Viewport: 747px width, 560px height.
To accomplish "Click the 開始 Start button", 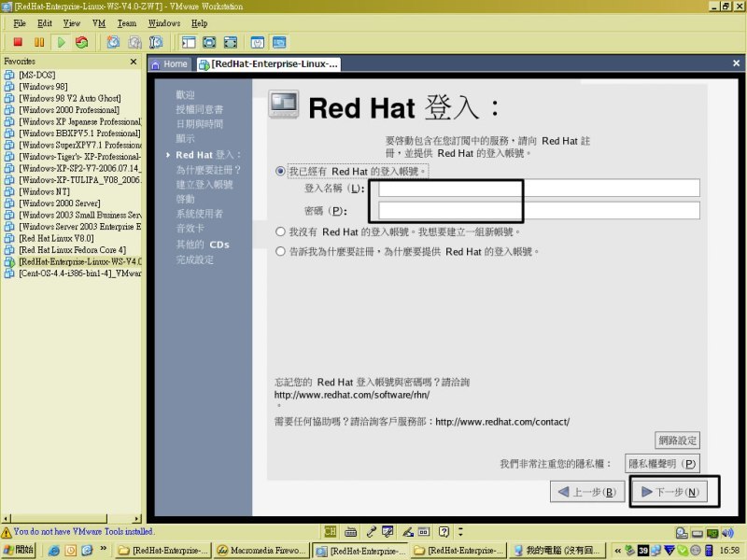I will click(19, 550).
